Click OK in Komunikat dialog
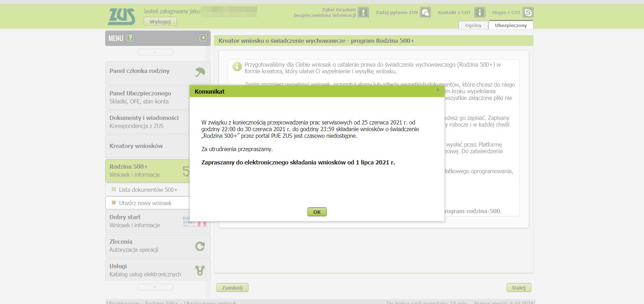644x304 pixels. pos(317,212)
